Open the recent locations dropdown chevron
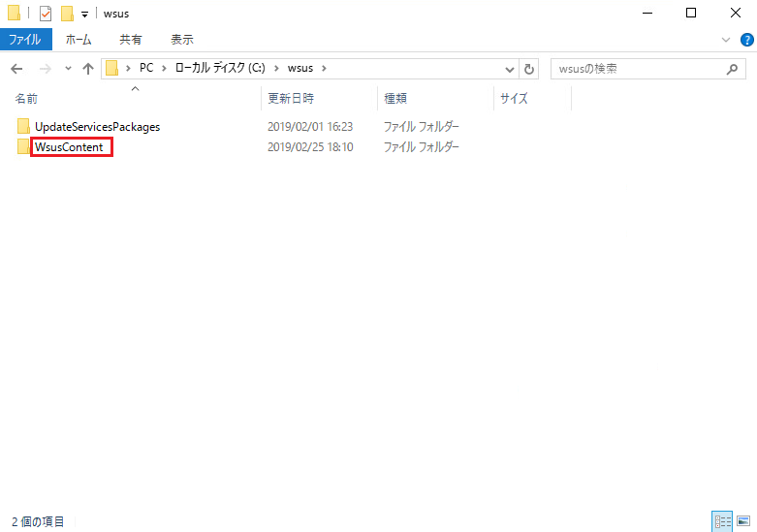 click(x=68, y=69)
